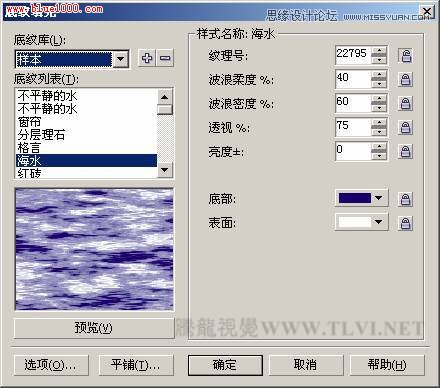Image resolution: width=440 pixels, height=388 pixels.
Task: Click into the 纹理号 value field
Action: [353, 55]
